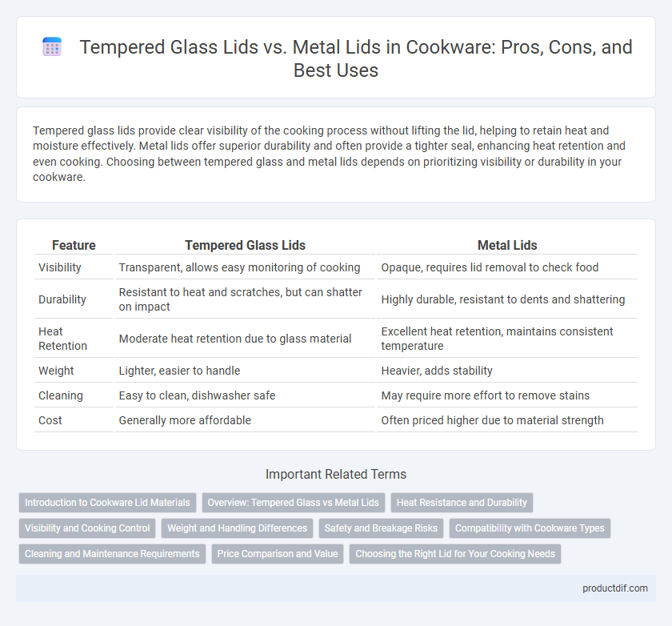Open Compatibility with Cookware Types tag
The height and width of the screenshot is (626, 672).
530,528
